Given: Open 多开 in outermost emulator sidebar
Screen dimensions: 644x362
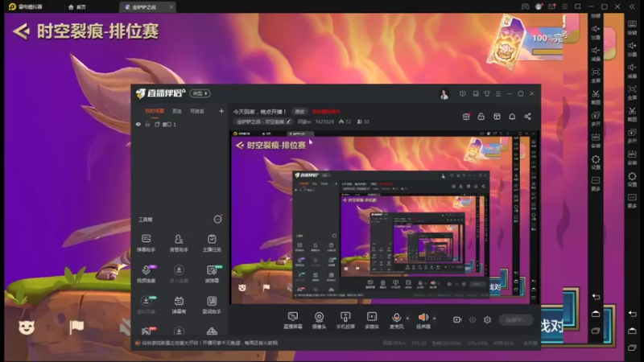Looking at the screenshot, I should (632, 135).
